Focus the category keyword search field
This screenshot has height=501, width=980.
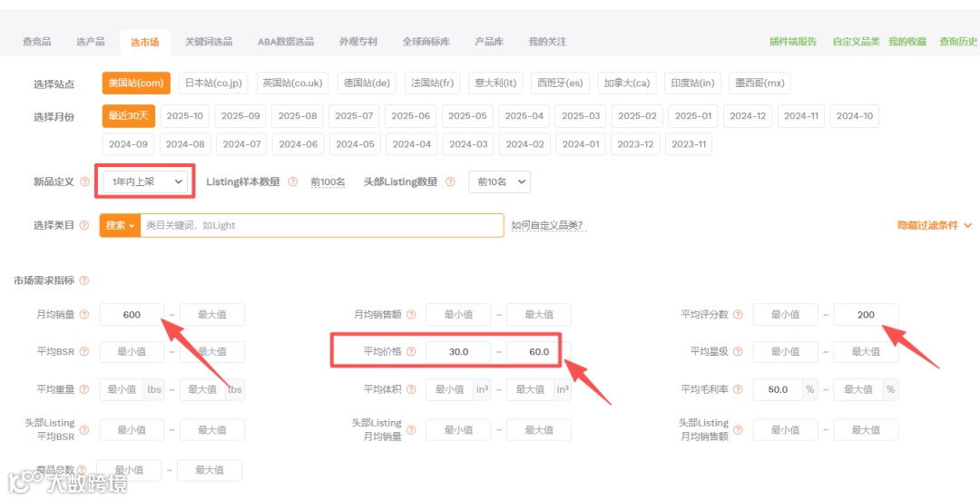click(x=322, y=225)
